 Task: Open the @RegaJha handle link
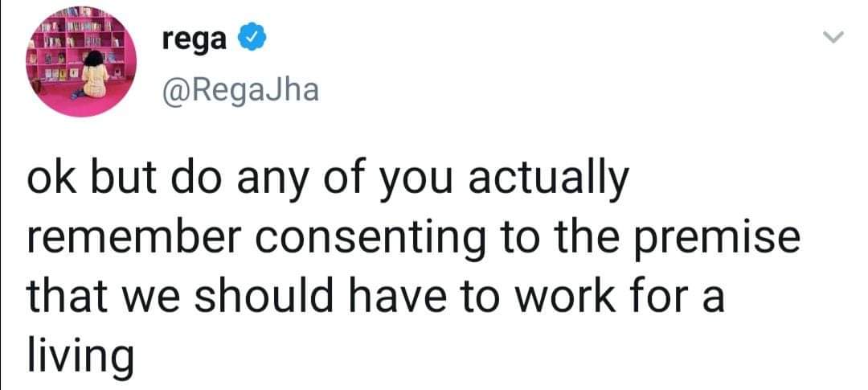pyautogui.click(x=240, y=90)
